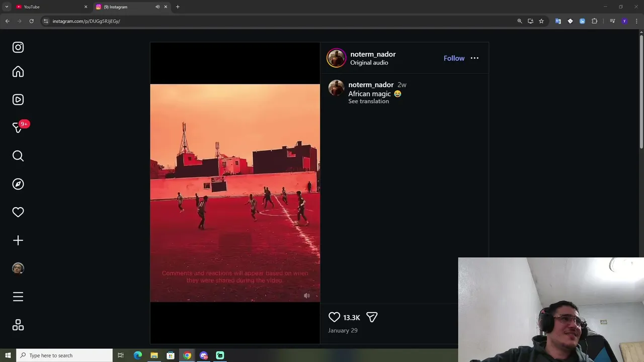Mute the Instagram tab via audio indicator
644x362 pixels.
coord(157,7)
